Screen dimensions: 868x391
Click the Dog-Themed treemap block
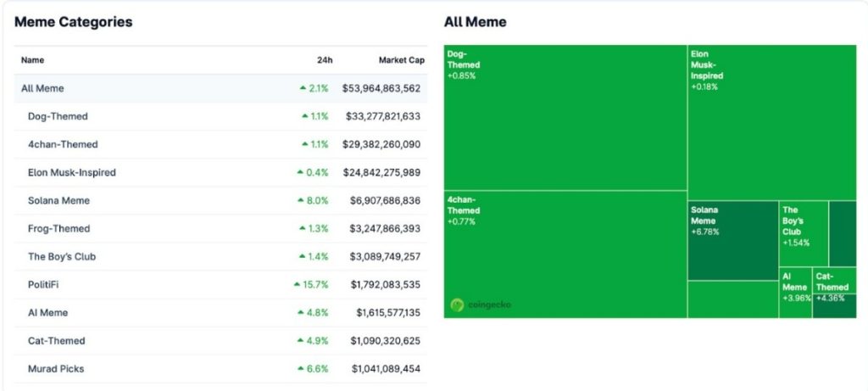[565, 117]
